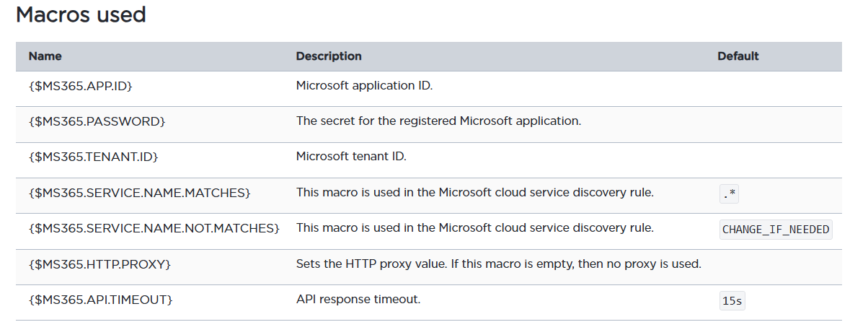The width and height of the screenshot is (868, 335).
Task: Click the CHANGE_IF_NEEDED default value
Action: pyautogui.click(x=776, y=230)
